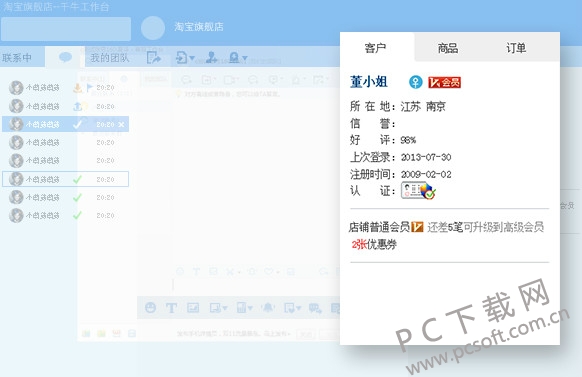Open the 商品 tab in customer panel
This screenshot has height=377, width=582.
448,48
